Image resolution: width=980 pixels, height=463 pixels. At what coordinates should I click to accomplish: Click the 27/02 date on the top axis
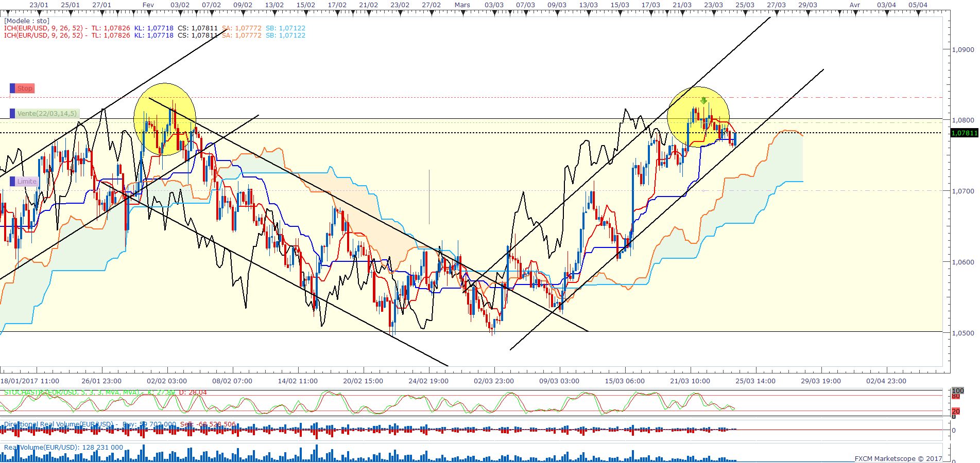click(432, 5)
